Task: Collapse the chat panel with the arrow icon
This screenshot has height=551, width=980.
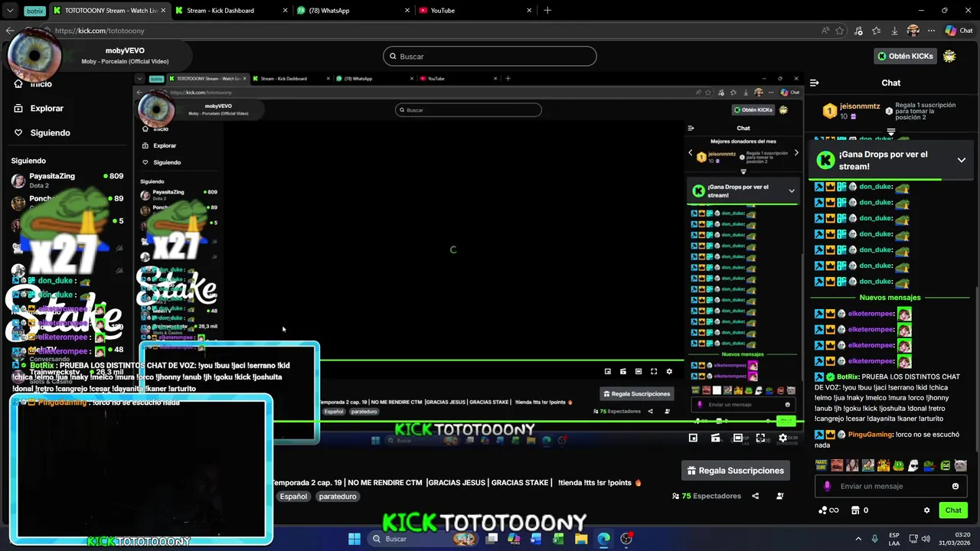Action: tap(815, 83)
